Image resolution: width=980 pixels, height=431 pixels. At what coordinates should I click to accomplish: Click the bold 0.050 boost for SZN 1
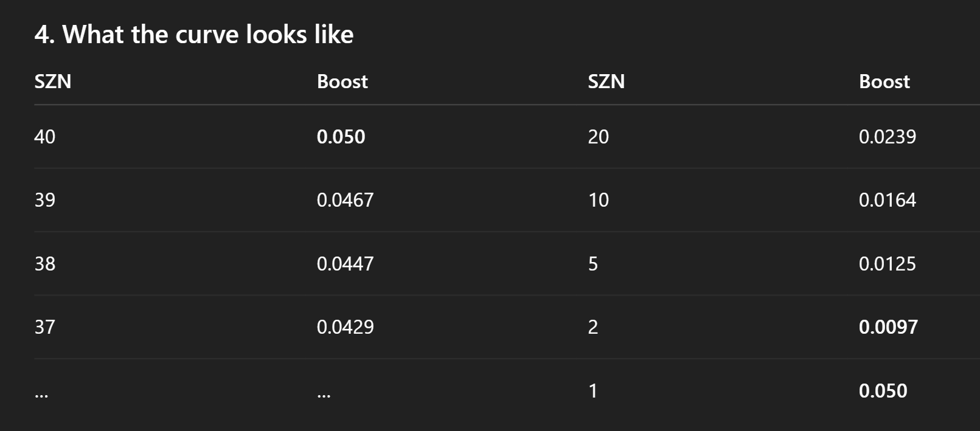click(883, 391)
